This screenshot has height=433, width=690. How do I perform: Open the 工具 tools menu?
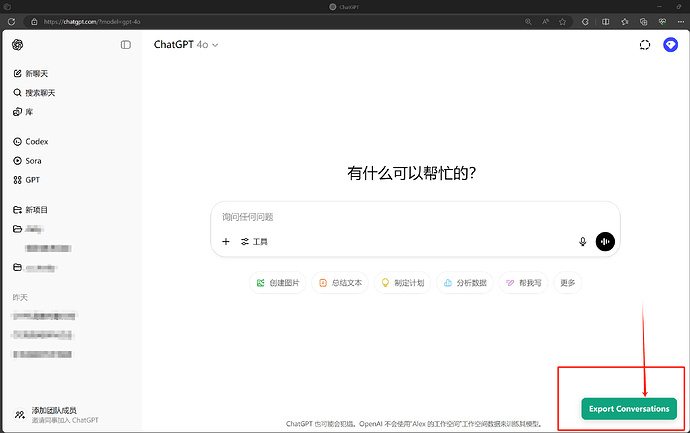[x=254, y=242]
